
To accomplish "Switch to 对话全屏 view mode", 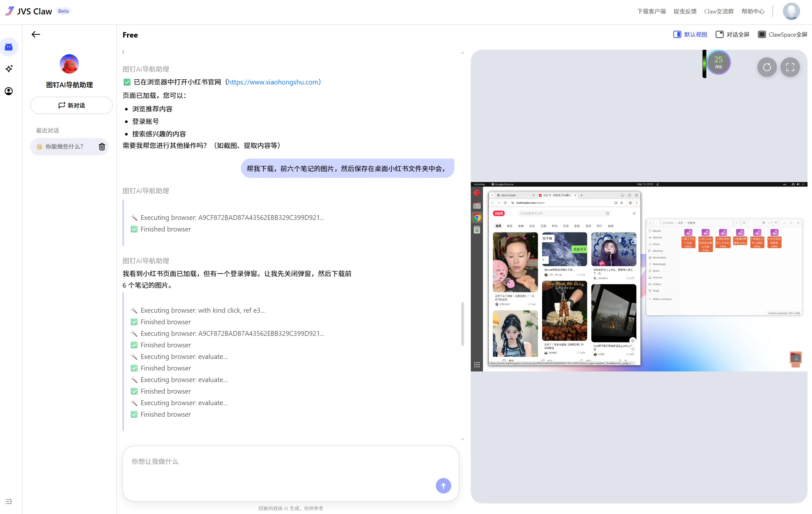I will tap(732, 34).
